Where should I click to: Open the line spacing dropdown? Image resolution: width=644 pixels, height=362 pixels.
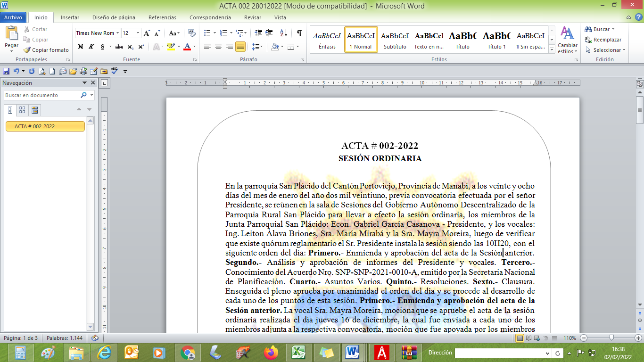261,47
